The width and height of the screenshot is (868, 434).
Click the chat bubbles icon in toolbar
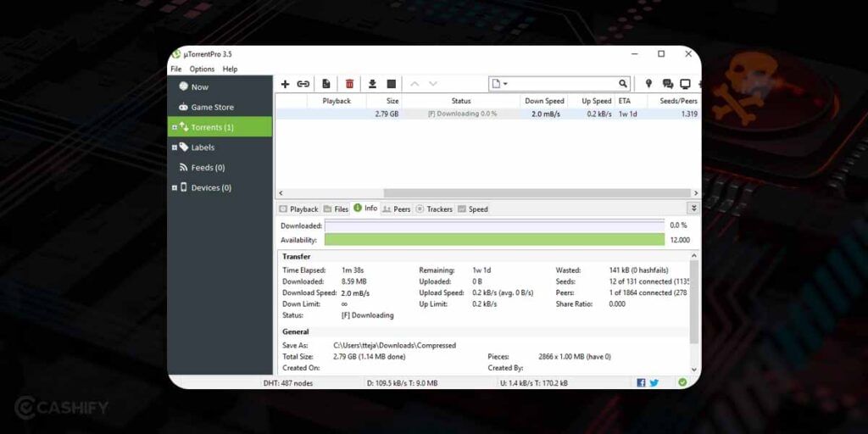(668, 84)
